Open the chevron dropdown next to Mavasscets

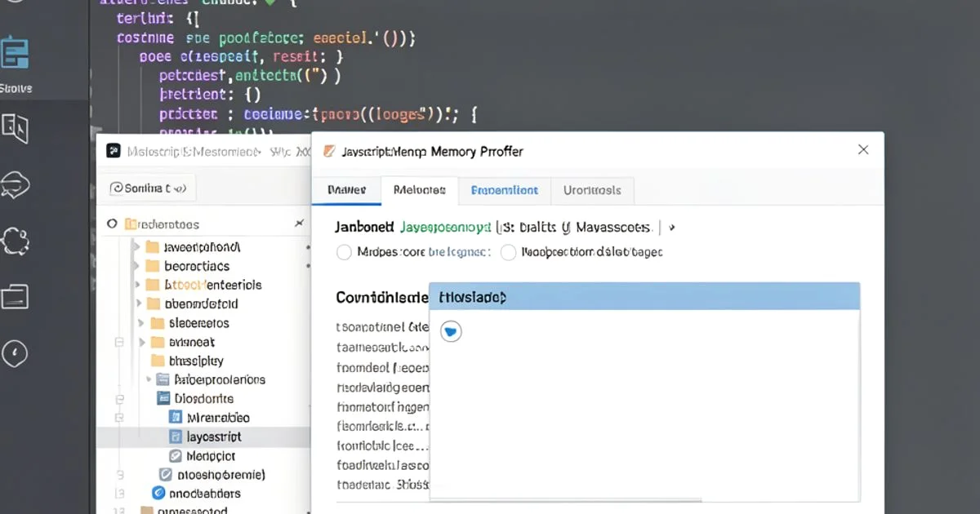(x=671, y=227)
